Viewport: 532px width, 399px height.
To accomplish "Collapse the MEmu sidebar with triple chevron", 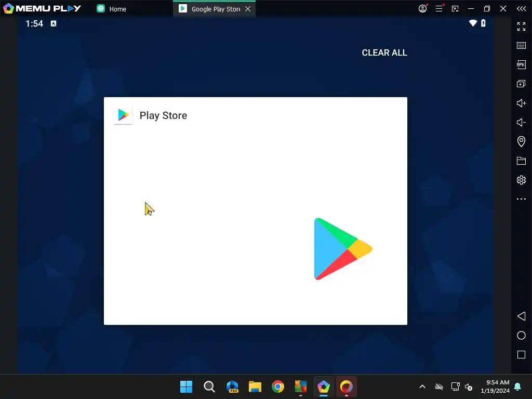I will [521, 8].
